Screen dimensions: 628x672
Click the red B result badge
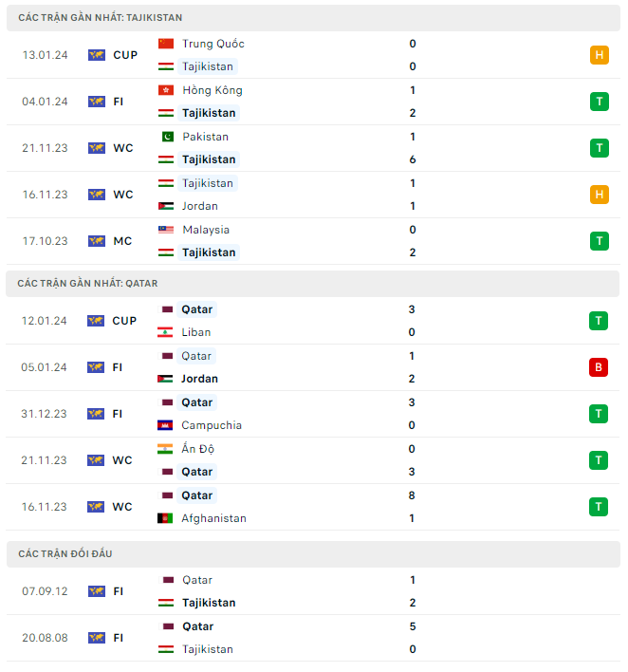point(598,367)
